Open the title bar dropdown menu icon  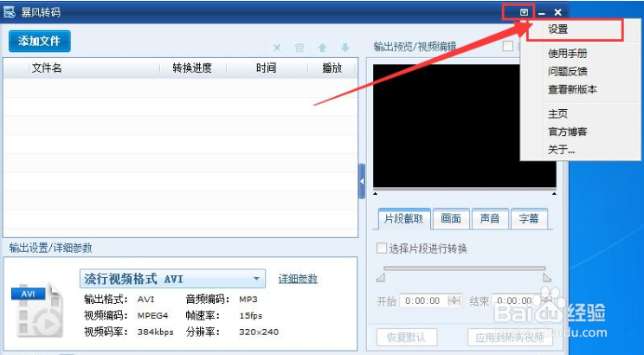pos(524,13)
